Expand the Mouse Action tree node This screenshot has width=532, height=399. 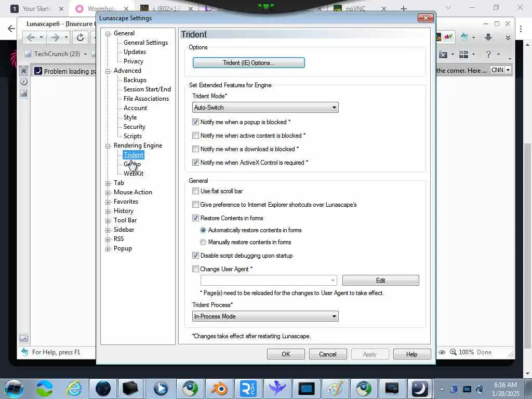pos(108,193)
